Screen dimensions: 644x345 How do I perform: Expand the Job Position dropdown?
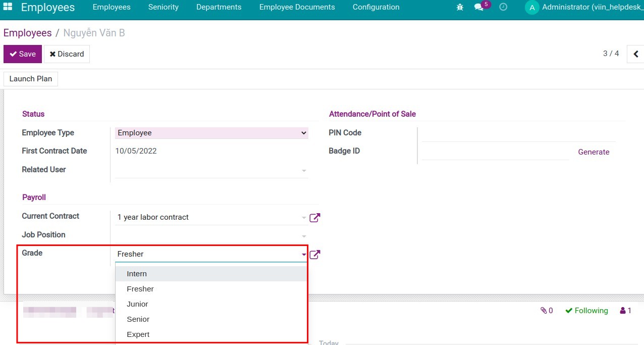pos(303,235)
